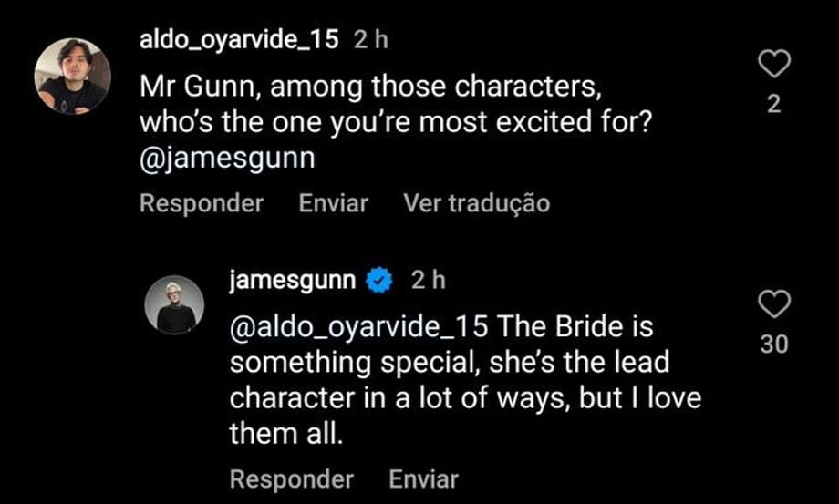Open the aldo_oyarvide_15 username at top
Viewport: 839px width, 504px height.
239,39
